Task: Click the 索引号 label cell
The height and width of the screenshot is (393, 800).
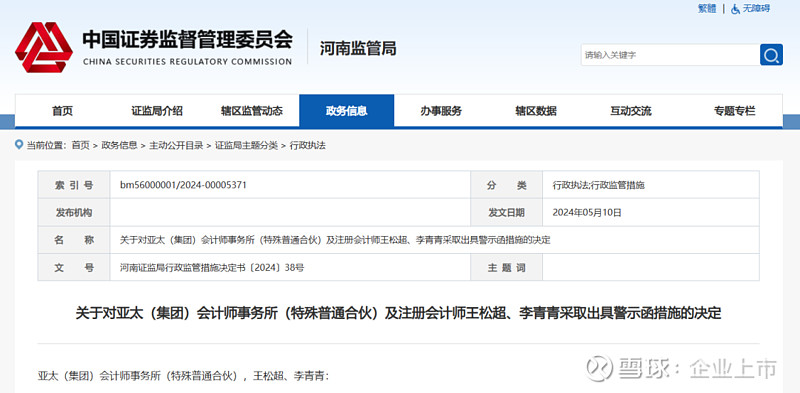Action: coord(74,185)
